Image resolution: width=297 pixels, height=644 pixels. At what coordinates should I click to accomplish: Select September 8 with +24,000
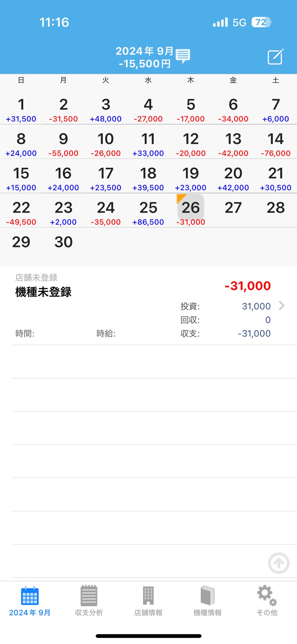click(21, 144)
